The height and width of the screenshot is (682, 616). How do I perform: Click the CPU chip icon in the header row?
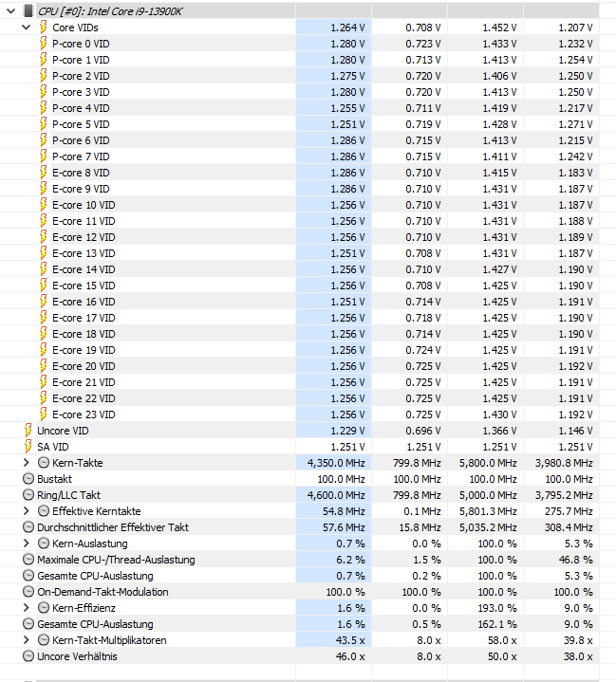point(28,10)
